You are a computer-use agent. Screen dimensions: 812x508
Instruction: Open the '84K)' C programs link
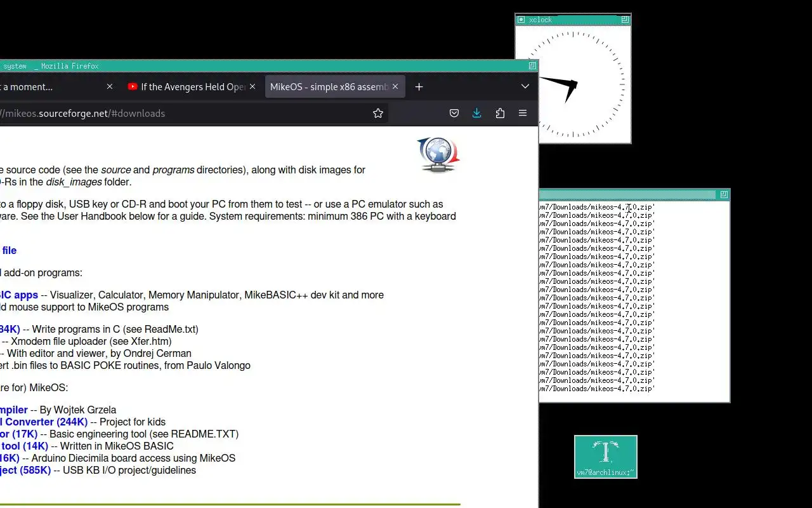point(10,330)
